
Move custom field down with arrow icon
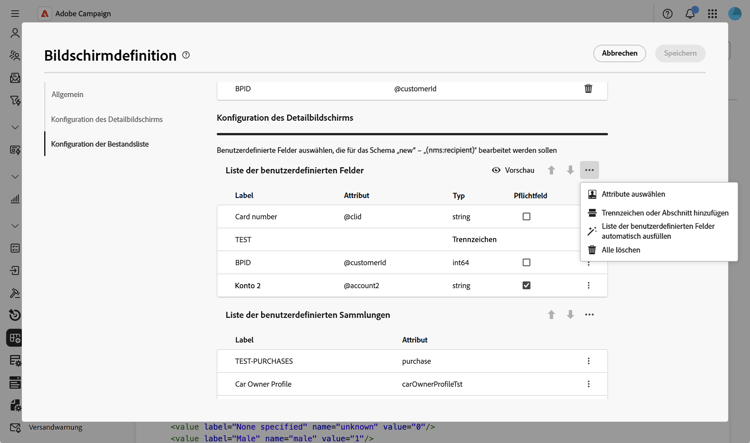pos(570,170)
